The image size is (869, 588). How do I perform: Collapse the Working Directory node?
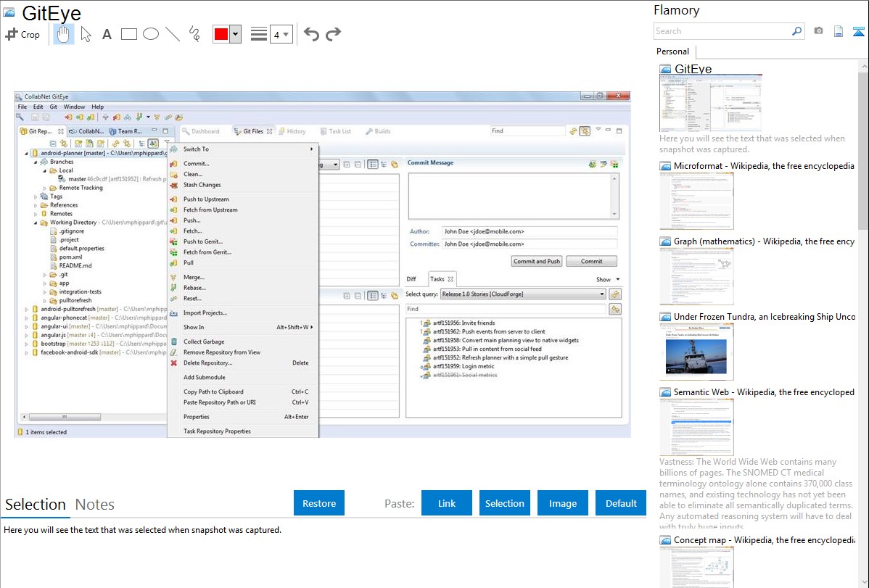pos(36,223)
